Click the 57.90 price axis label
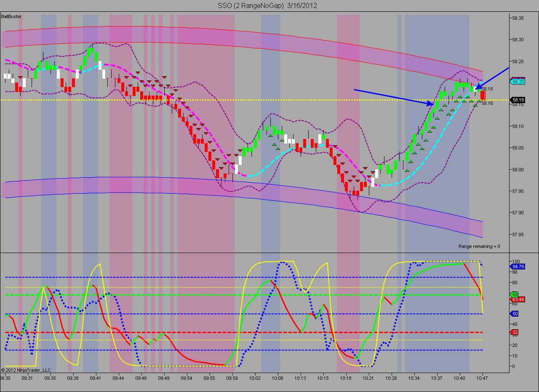This screenshot has height=392, width=539. point(518,213)
